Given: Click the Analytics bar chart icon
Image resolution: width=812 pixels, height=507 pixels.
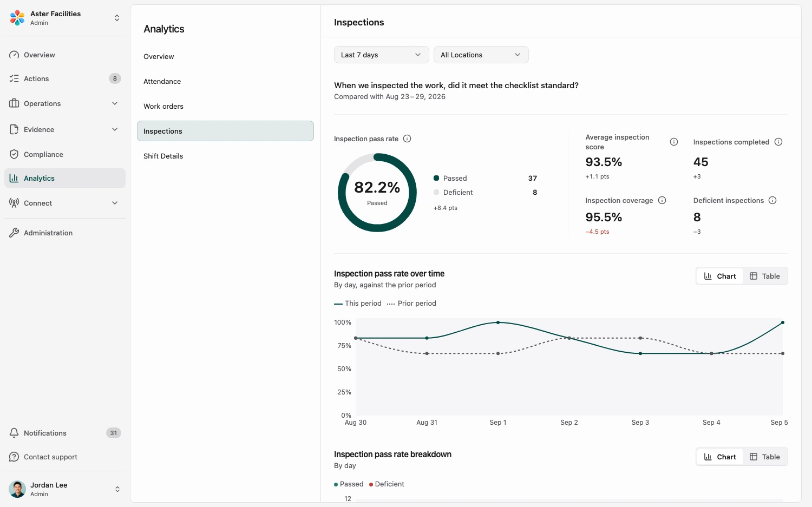Looking at the screenshot, I should (14, 178).
